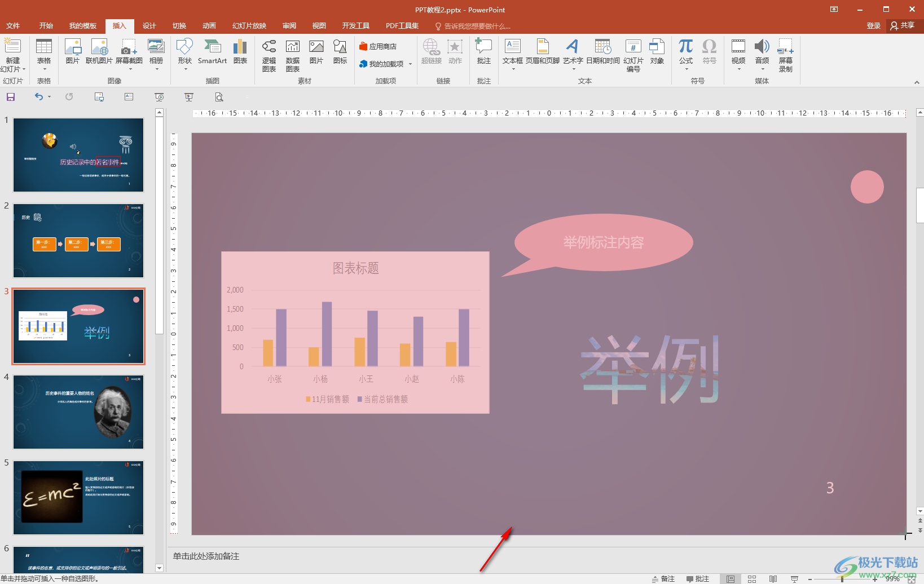The height and width of the screenshot is (584, 924).
Task: Switch to the 幻灯片放映 slideshow tab
Action: (249, 26)
